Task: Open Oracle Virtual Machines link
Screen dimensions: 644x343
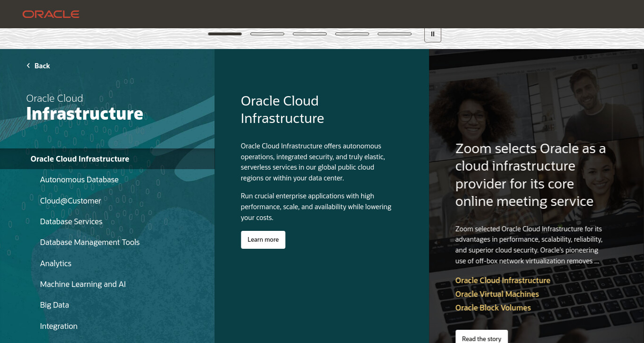Action: 497,294
